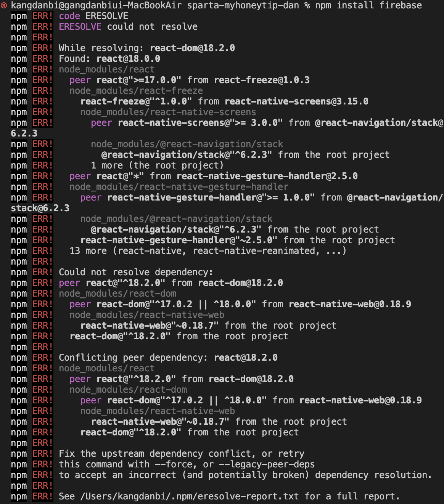
Task: Click 'Fix the upstream dependency conflict' line
Action: tap(182, 454)
